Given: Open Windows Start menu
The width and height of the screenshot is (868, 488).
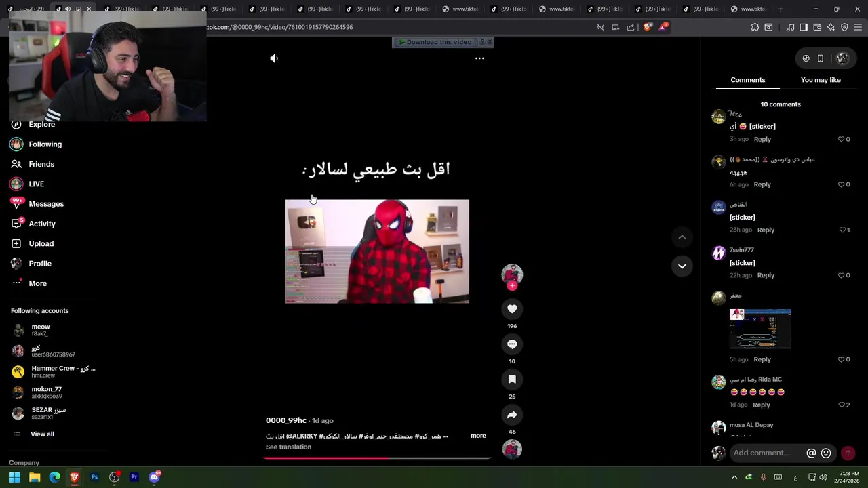Looking at the screenshot, I should [14, 477].
